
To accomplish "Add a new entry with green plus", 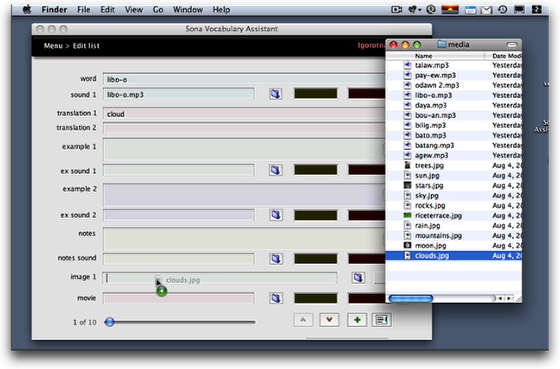I will tap(357, 320).
